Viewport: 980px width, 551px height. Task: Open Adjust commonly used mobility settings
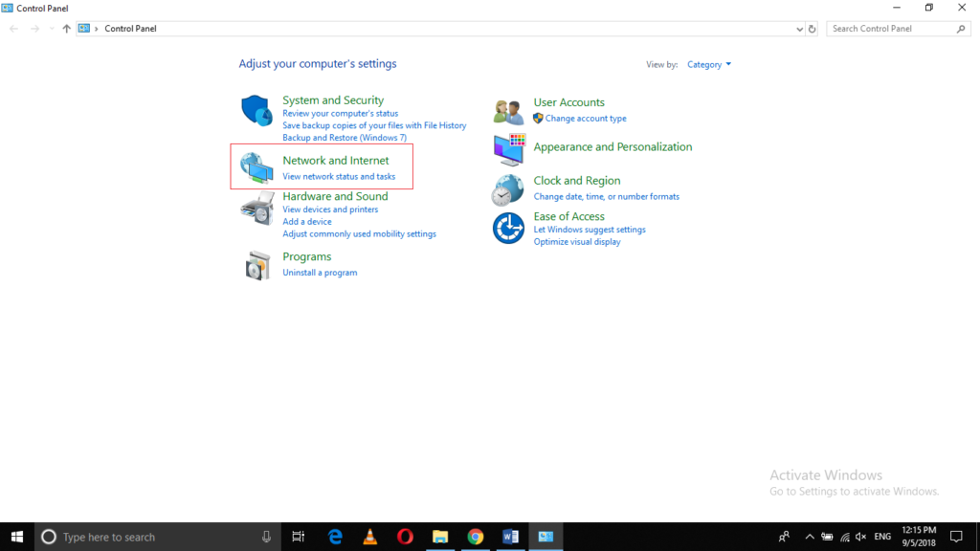point(360,233)
